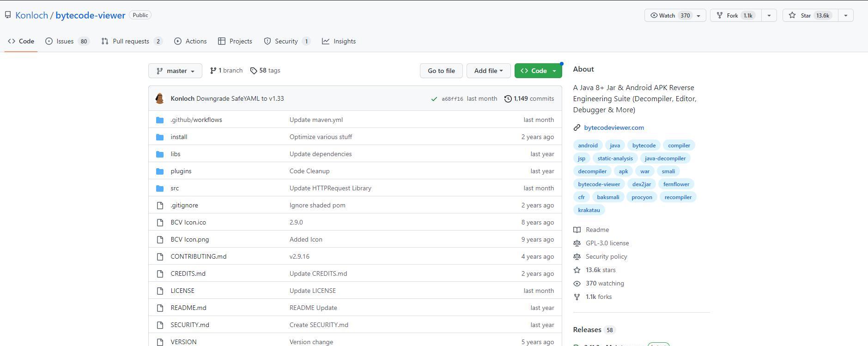This screenshot has height=346, width=868.
Task: Click the CONTRIBUTING.md file icon
Action: [160, 257]
